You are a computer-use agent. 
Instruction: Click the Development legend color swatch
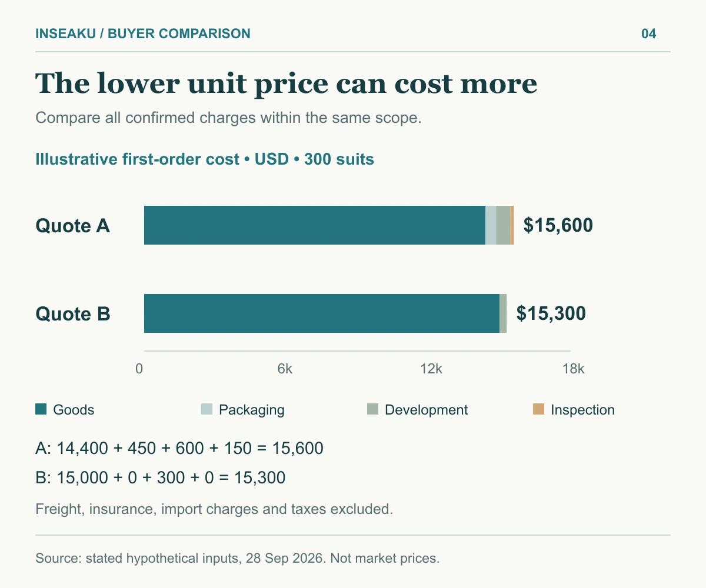(373, 409)
